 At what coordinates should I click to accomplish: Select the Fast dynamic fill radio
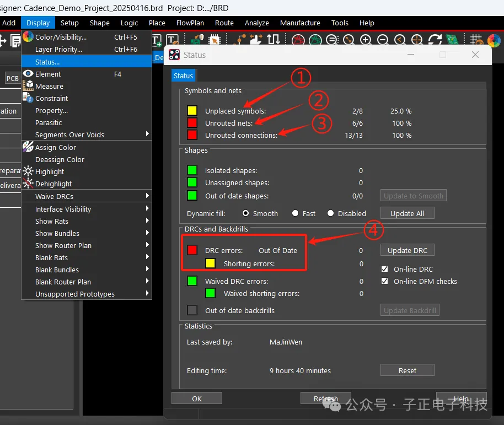point(295,213)
